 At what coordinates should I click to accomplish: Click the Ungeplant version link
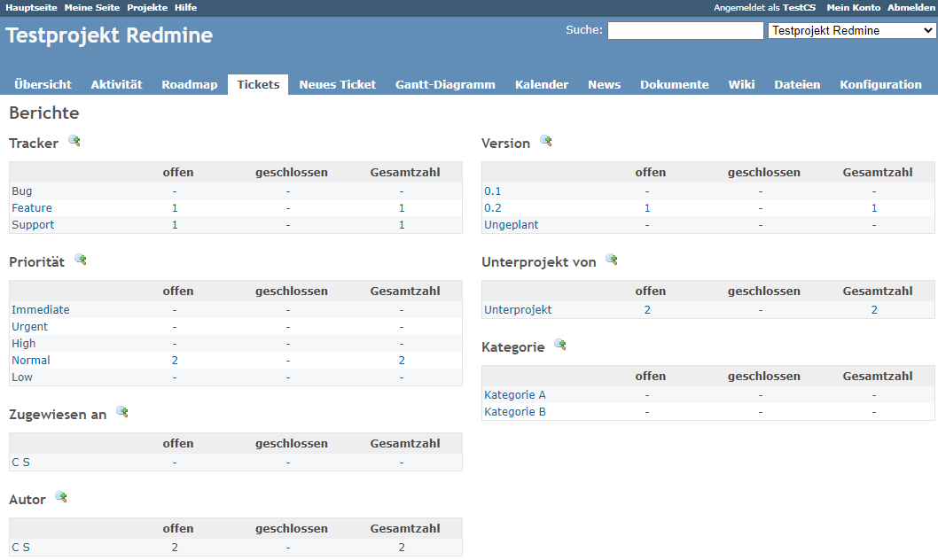coord(512,225)
